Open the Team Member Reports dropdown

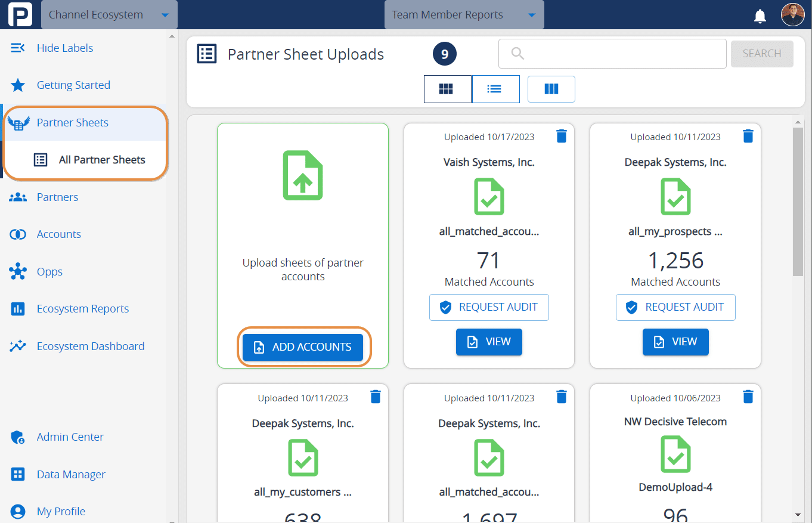464,14
